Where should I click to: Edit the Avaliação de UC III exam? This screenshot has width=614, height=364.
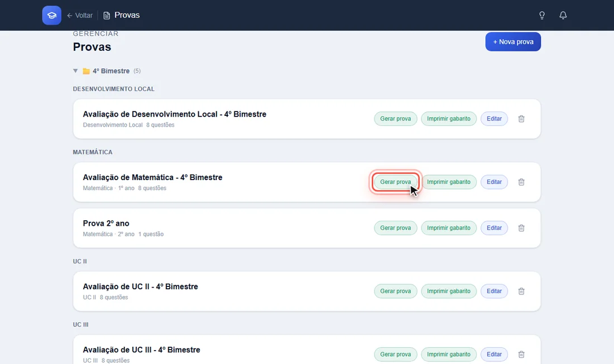494,355
